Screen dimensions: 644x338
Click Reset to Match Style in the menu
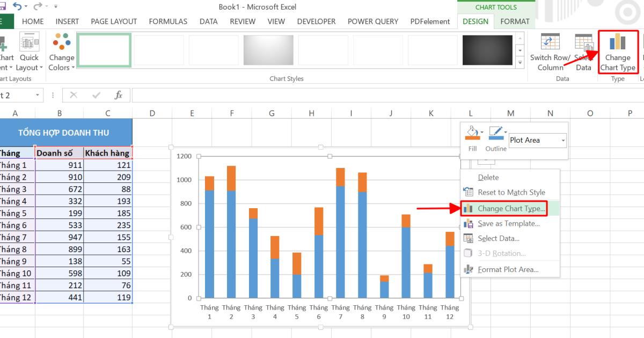coord(510,192)
